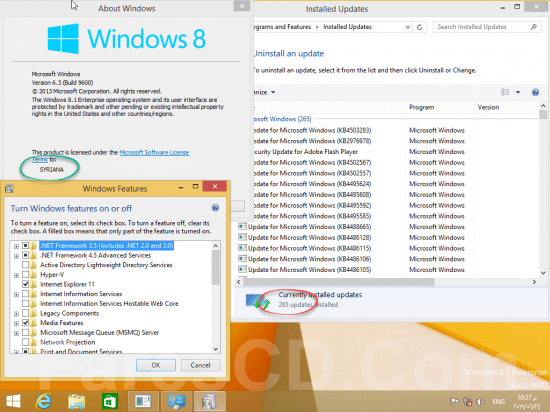Click OK in Windows Features dialog
550x412 pixels.
coord(156,365)
